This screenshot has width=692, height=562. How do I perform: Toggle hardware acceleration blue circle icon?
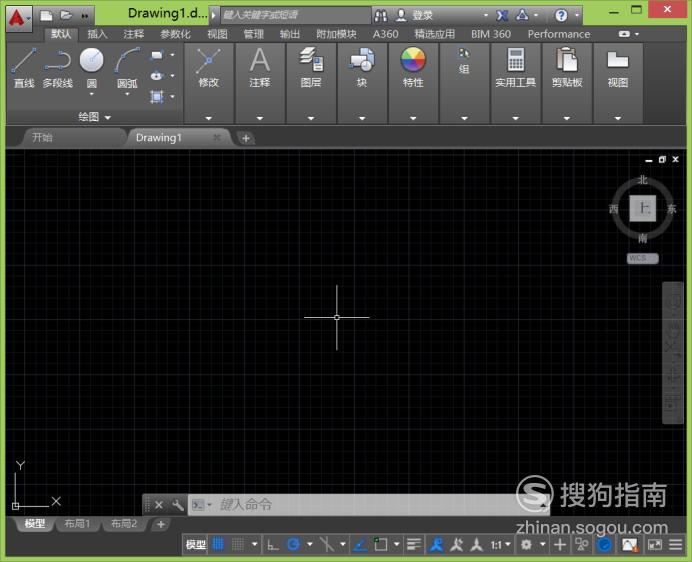(604, 545)
